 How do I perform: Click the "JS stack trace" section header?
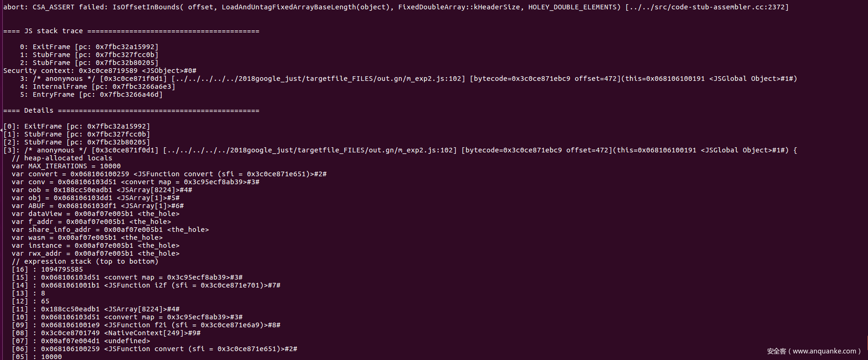tap(53, 31)
